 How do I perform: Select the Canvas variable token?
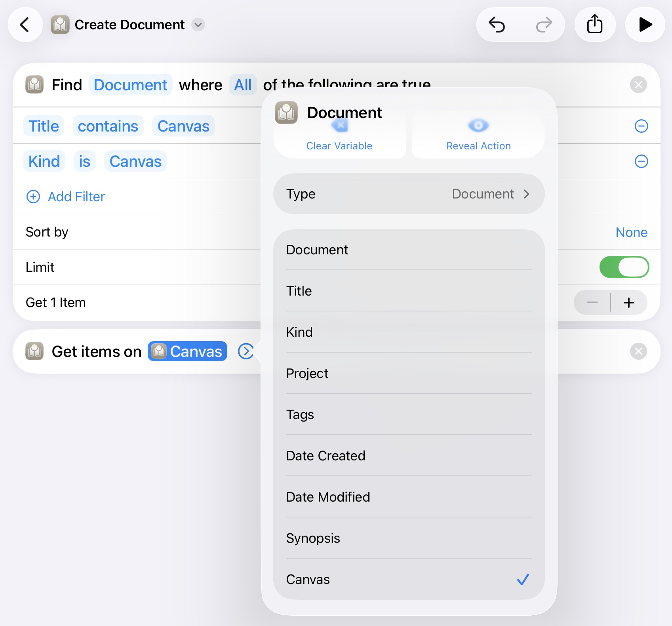pos(187,351)
